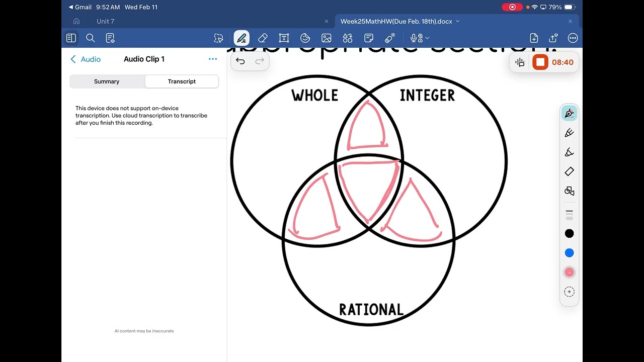644x362 pixels.
Task: Select the Eraser tool
Action: click(x=263, y=38)
